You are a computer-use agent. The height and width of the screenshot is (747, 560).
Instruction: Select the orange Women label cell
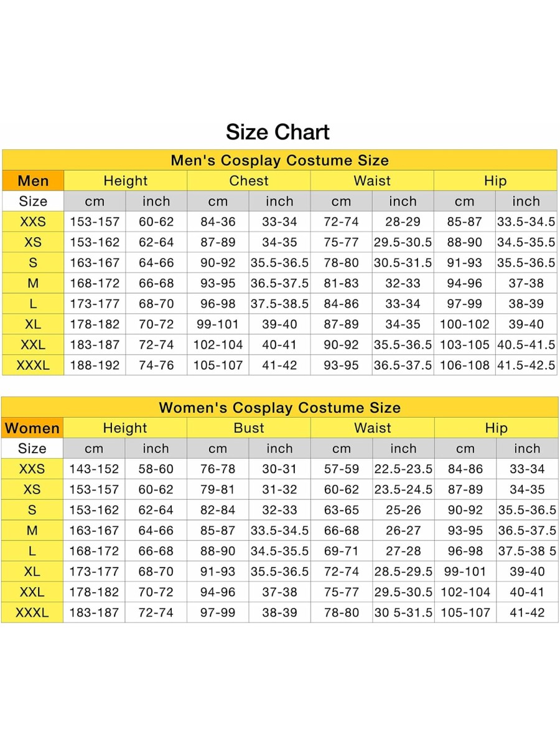(32, 428)
